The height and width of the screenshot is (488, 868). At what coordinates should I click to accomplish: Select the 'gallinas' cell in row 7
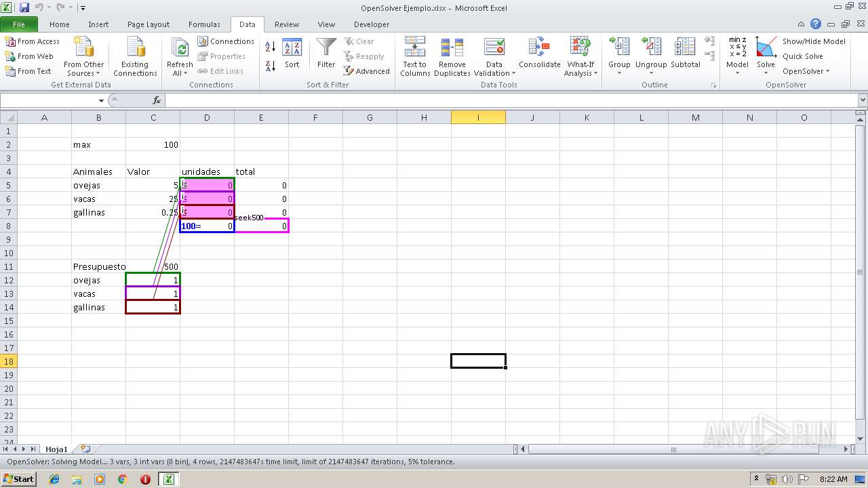click(98, 212)
